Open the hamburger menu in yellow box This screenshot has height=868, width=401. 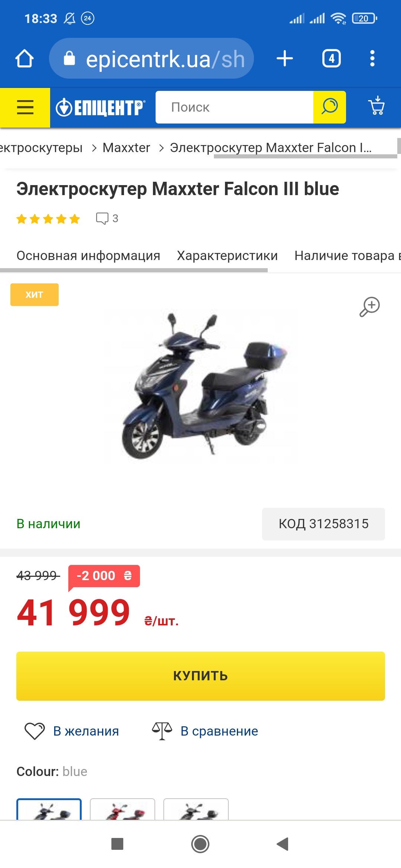pos(25,108)
